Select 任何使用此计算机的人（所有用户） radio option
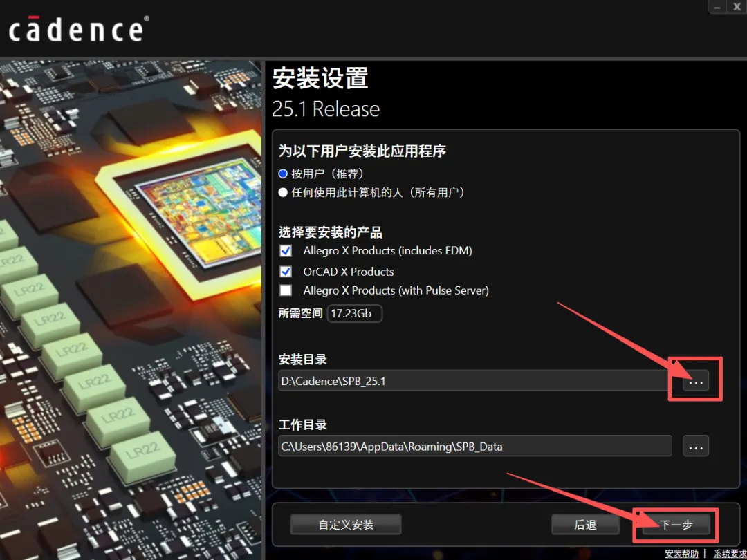Screen dimensions: 747x560 283,192
